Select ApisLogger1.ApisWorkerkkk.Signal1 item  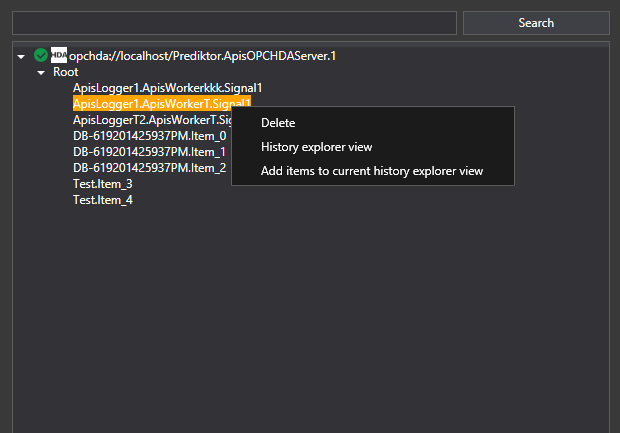tap(167, 88)
